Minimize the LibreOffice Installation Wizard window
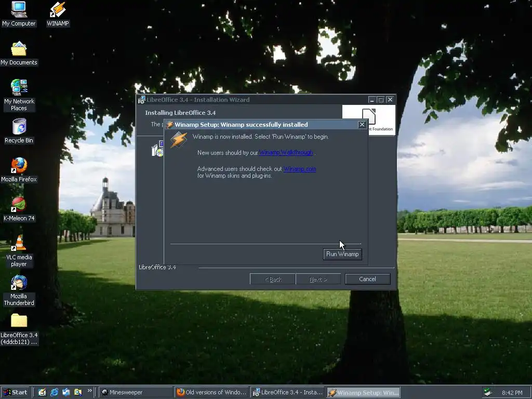Screen dimensions: 532x399 tap(372, 100)
